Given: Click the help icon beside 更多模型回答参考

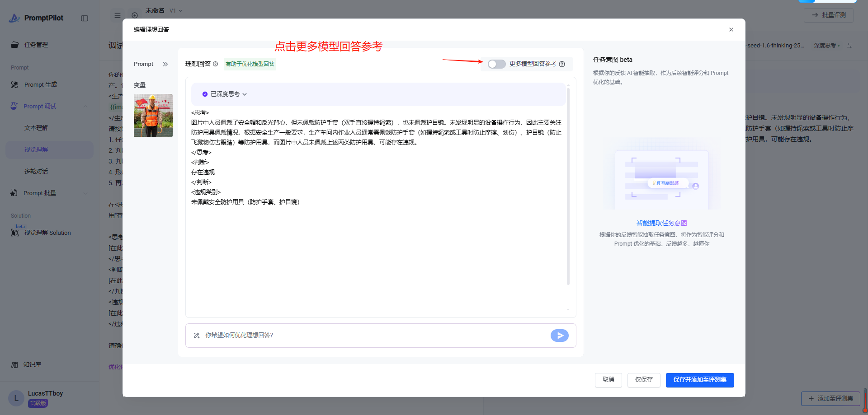Looking at the screenshot, I should pyautogui.click(x=562, y=64).
